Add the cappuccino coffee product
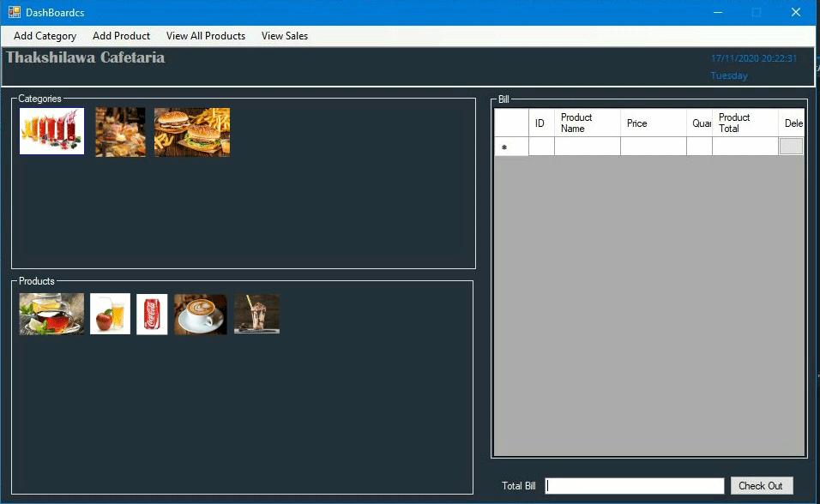The image size is (820, 504). (x=201, y=314)
